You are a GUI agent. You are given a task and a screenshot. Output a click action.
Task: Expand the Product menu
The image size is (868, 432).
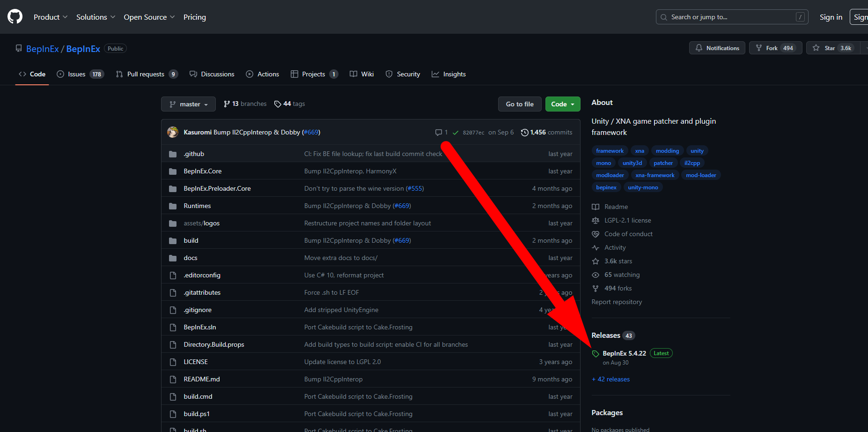tap(51, 17)
